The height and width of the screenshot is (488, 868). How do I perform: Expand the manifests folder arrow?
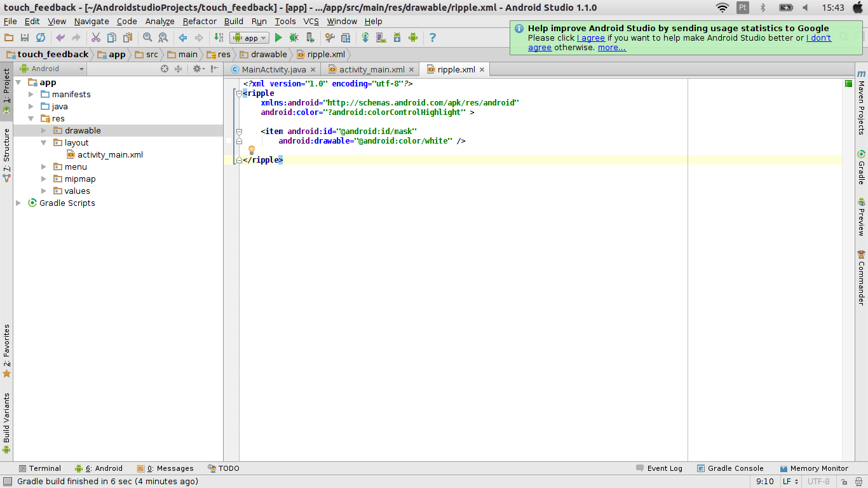(31, 94)
